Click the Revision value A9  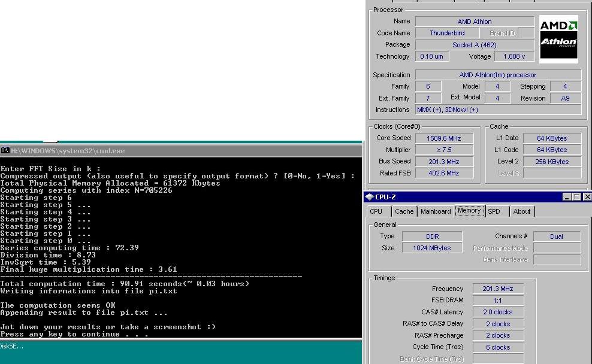pyautogui.click(x=565, y=98)
